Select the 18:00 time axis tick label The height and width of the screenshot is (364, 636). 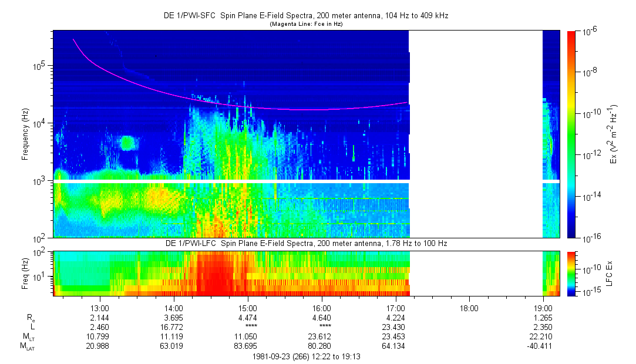tap(469, 308)
